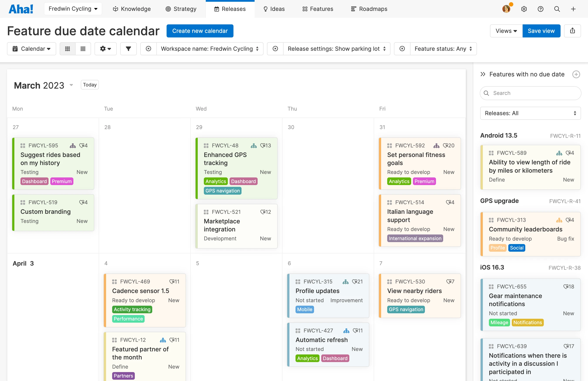Clear the Feature status filter using its X icon
588x381 pixels.
click(x=402, y=49)
